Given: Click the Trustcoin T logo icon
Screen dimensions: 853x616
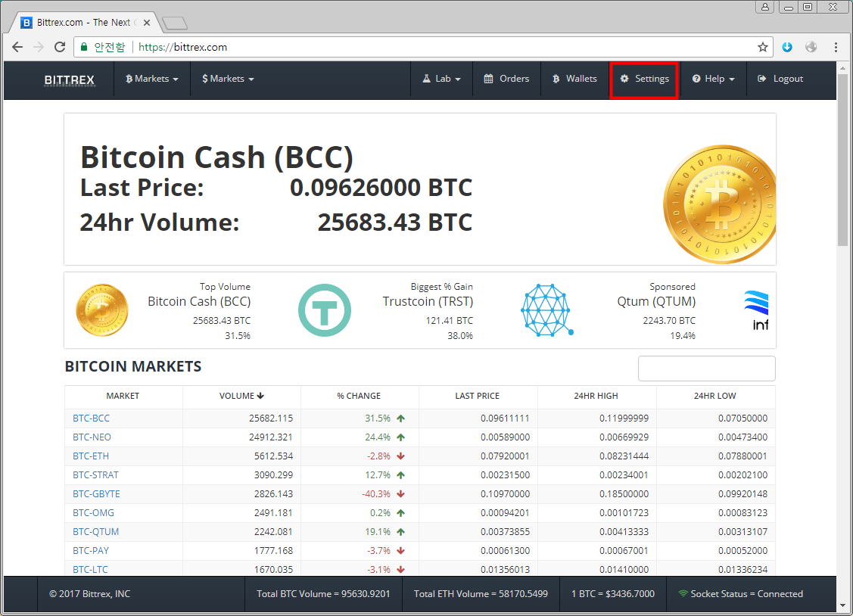Looking at the screenshot, I should (325, 310).
